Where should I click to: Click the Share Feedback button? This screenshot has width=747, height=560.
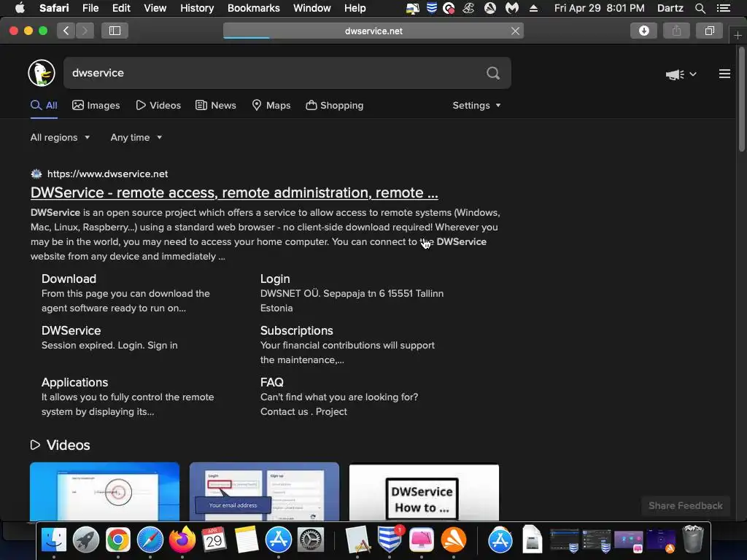click(685, 506)
